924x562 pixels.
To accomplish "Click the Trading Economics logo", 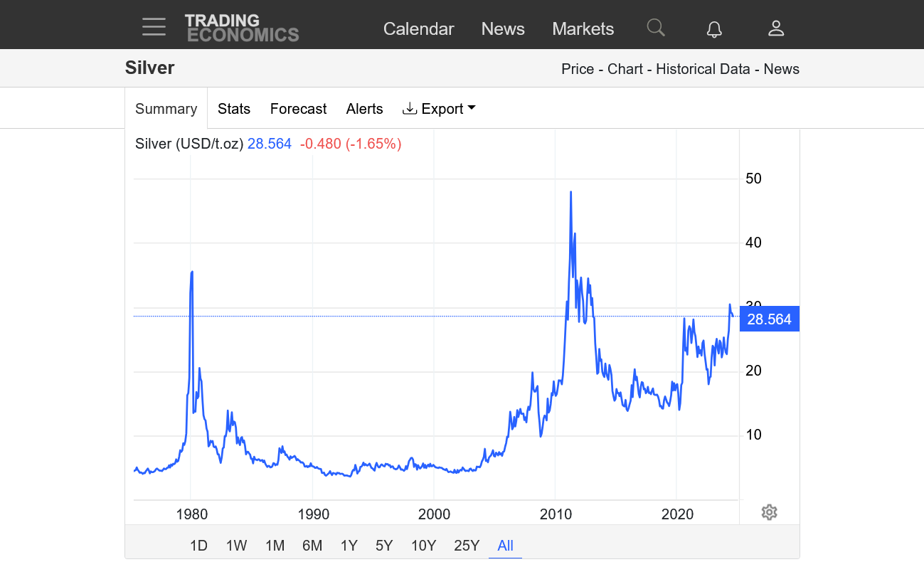I will pos(242,28).
